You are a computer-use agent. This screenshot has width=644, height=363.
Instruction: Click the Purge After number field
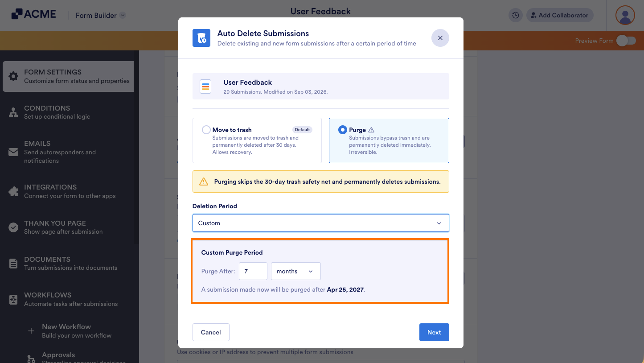tap(253, 271)
